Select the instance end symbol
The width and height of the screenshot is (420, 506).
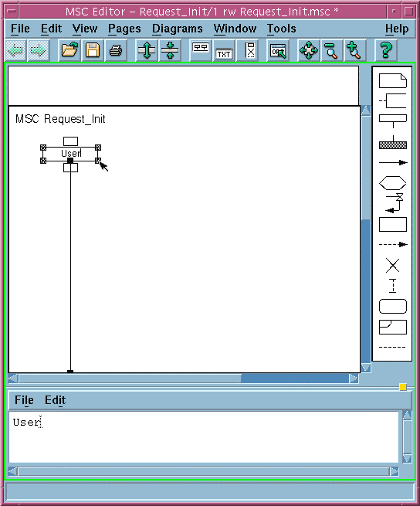point(392,142)
